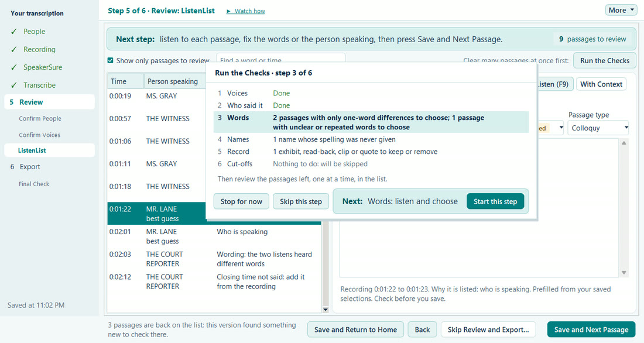Click the SpeakerSure completed checkmark
This screenshot has width=644, height=343.
click(14, 67)
